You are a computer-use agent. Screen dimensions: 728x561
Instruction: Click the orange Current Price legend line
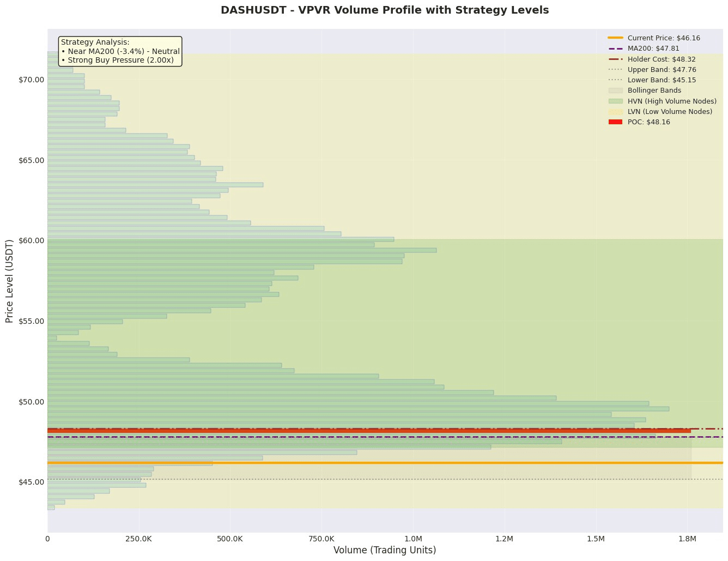click(x=615, y=38)
